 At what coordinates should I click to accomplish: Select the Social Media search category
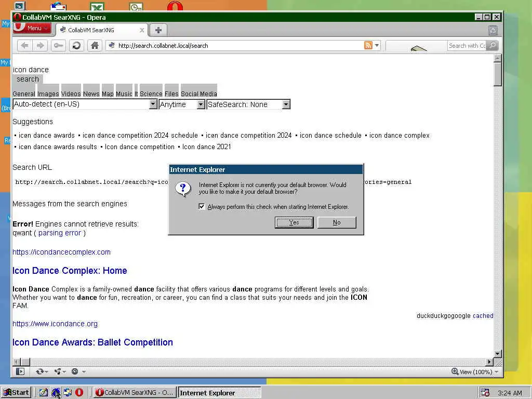(199, 94)
